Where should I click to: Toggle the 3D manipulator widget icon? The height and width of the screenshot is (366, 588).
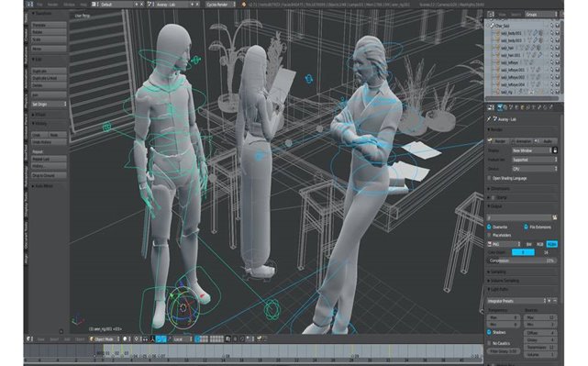(x=152, y=339)
